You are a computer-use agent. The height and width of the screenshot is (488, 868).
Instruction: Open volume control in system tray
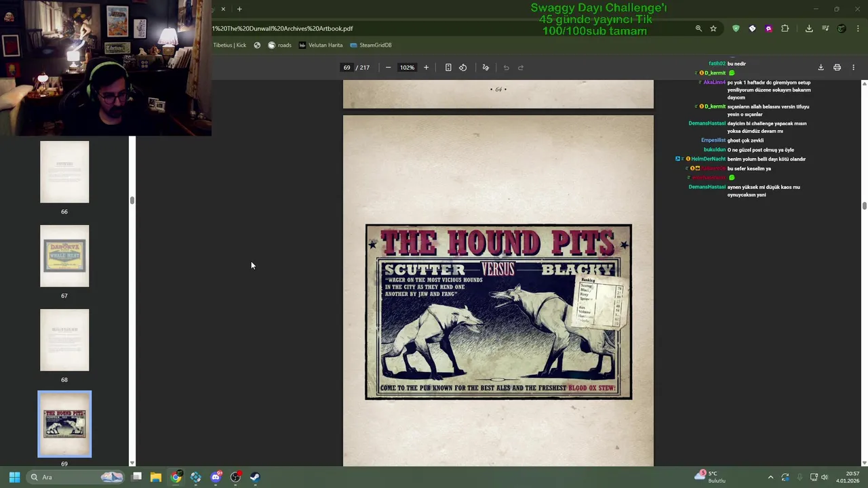[x=825, y=477]
